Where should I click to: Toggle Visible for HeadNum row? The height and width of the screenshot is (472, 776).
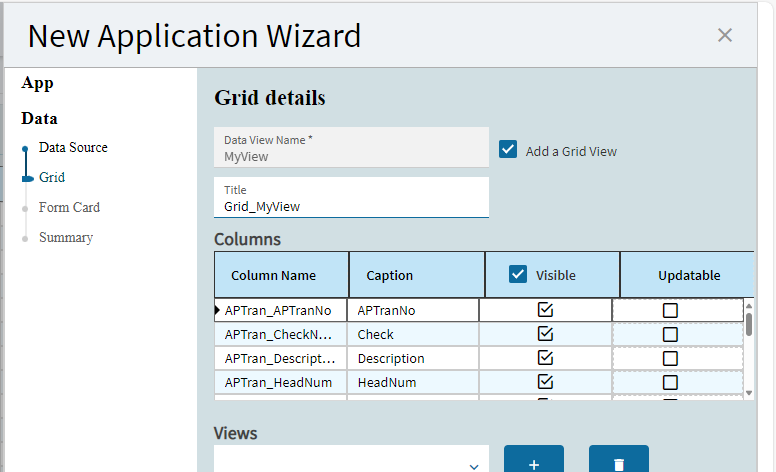(545, 382)
